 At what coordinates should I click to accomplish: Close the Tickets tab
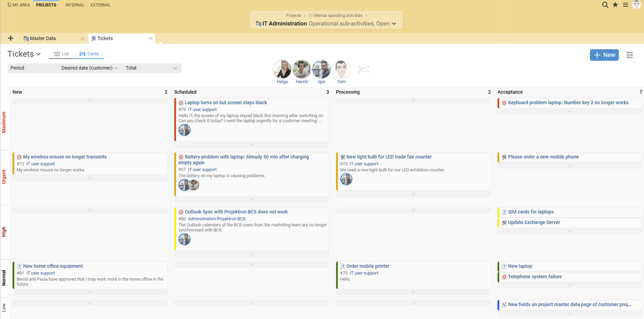(150, 39)
